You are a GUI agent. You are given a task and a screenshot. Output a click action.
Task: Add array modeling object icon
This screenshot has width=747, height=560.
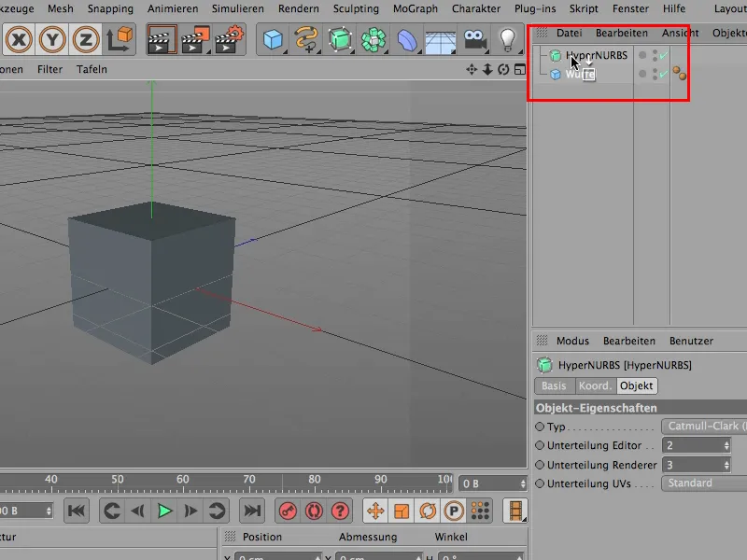[373, 39]
